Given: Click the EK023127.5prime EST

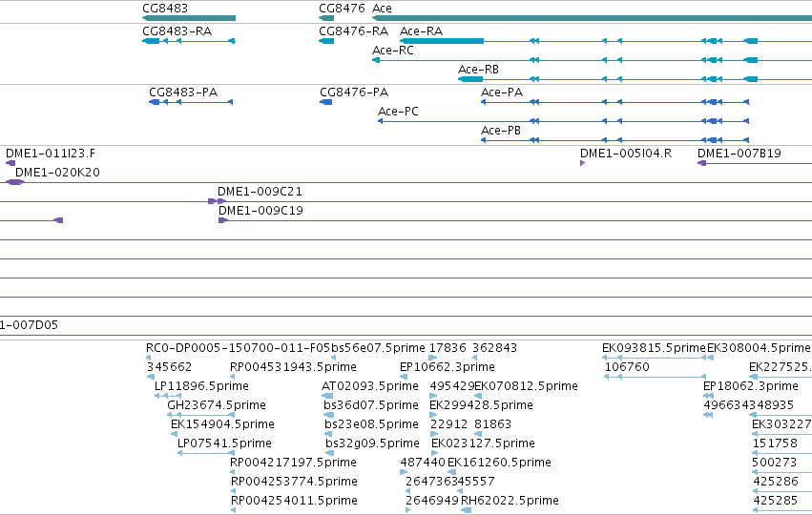Looking at the screenshot, I should 483,443.
